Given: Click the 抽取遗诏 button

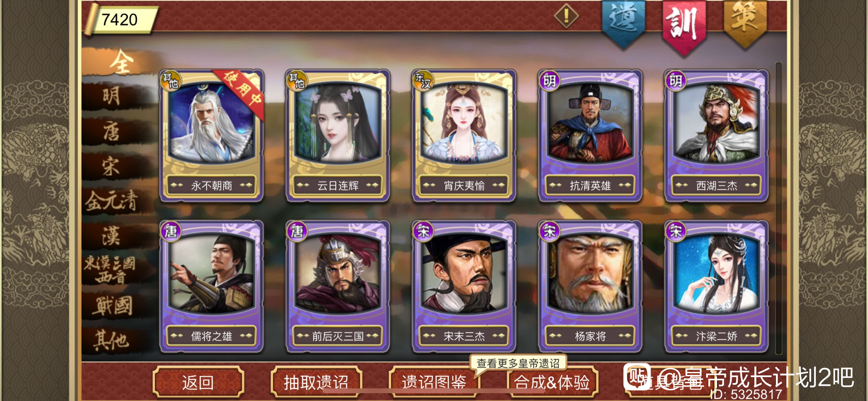Looking at the screenshot, I should tap(316, 382).
